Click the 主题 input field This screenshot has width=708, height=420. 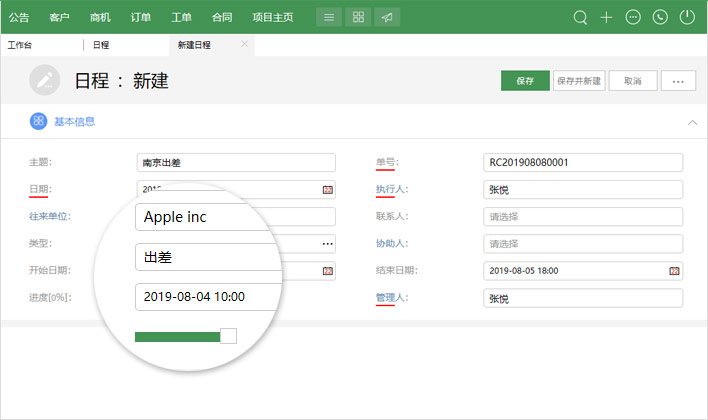click(235, 163)
